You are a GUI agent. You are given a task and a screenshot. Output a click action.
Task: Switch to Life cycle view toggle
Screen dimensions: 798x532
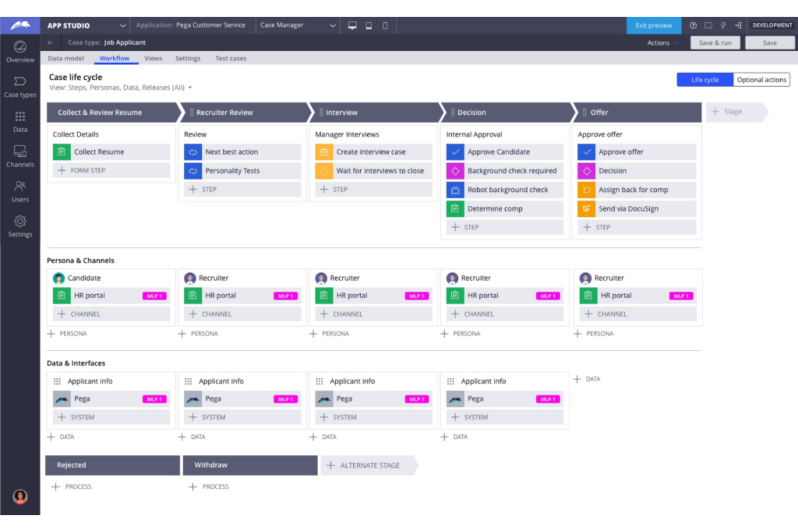[705, 80]
